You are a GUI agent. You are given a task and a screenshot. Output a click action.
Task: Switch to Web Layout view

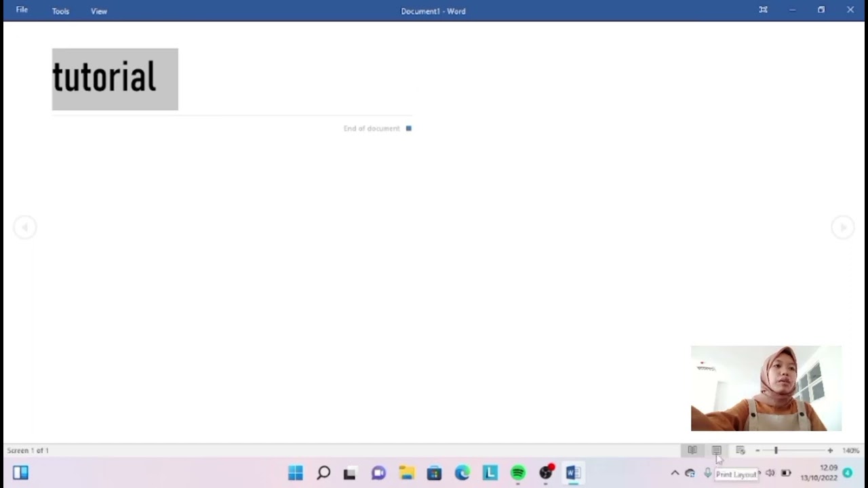point(741,450)
